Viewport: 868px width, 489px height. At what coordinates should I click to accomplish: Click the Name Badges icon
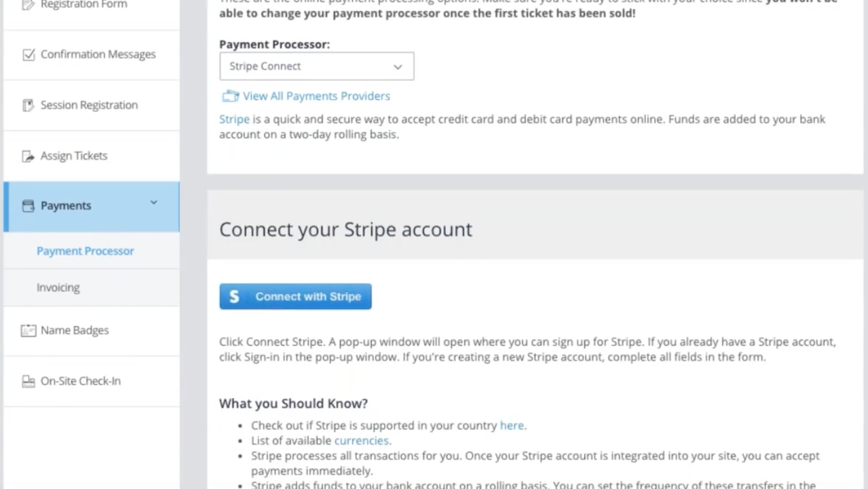pos(29,330)
